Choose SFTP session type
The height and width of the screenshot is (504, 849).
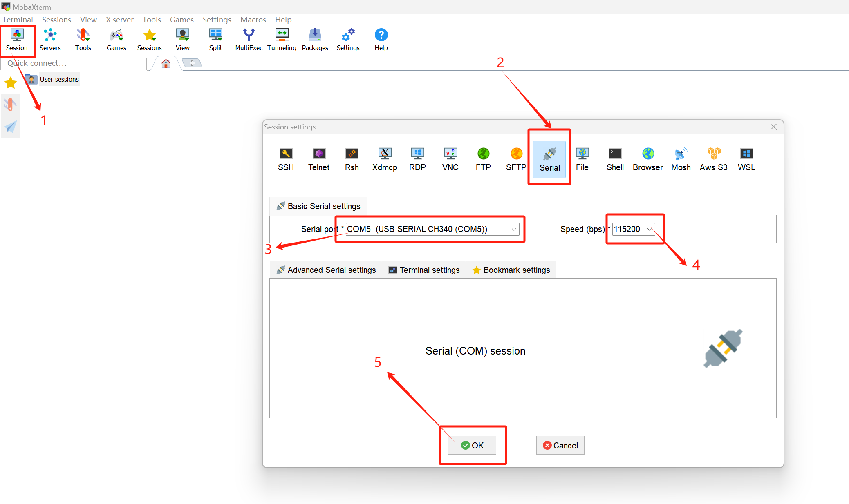tap(516, 159)
